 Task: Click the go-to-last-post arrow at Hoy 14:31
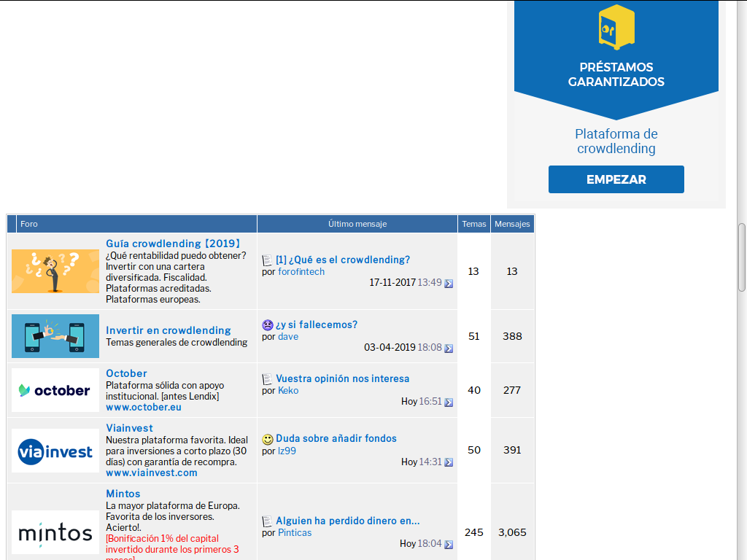(449, 462)
